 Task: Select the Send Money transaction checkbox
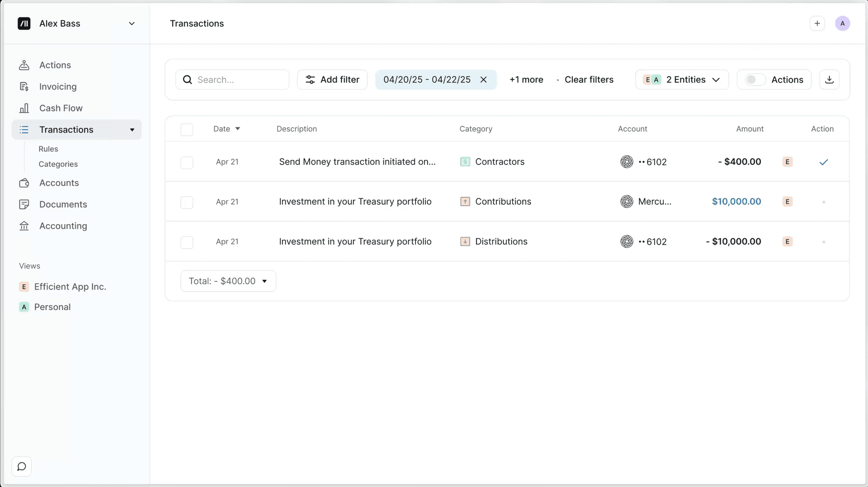(x=187, y=162)
